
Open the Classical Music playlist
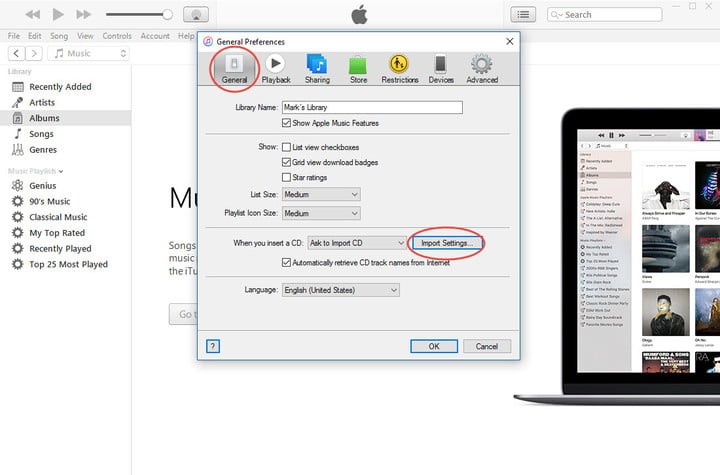[x=66, y=217]
